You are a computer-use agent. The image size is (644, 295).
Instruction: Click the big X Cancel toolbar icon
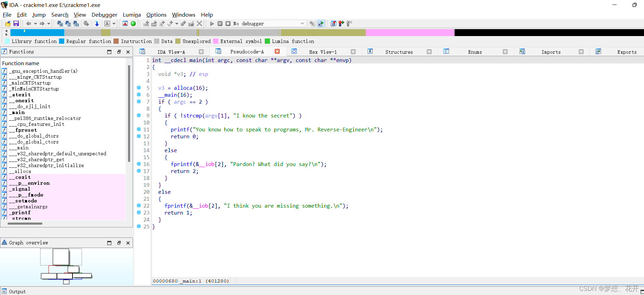pyautogui.click(x=199, y=24)
